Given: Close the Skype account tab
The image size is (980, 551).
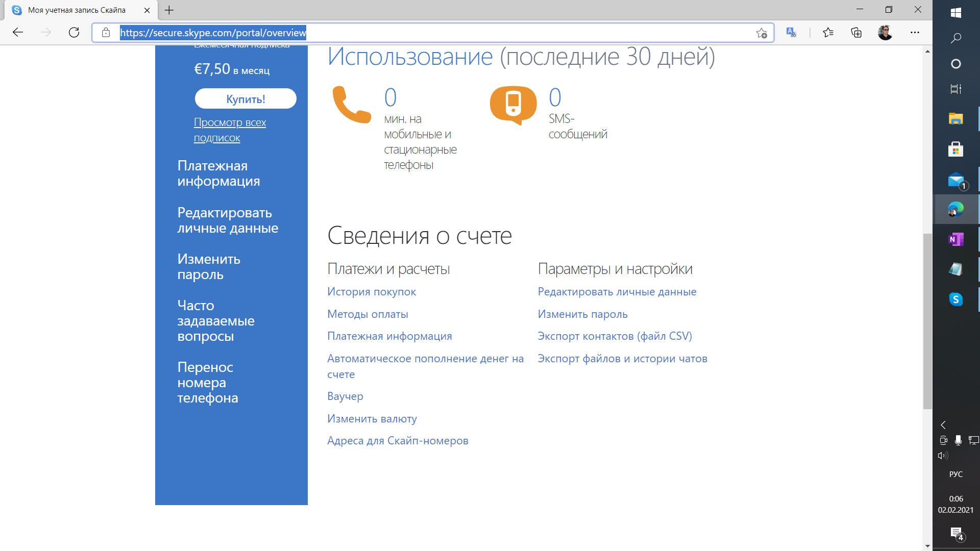Looking at the screenshot, I should click(147, 10).
